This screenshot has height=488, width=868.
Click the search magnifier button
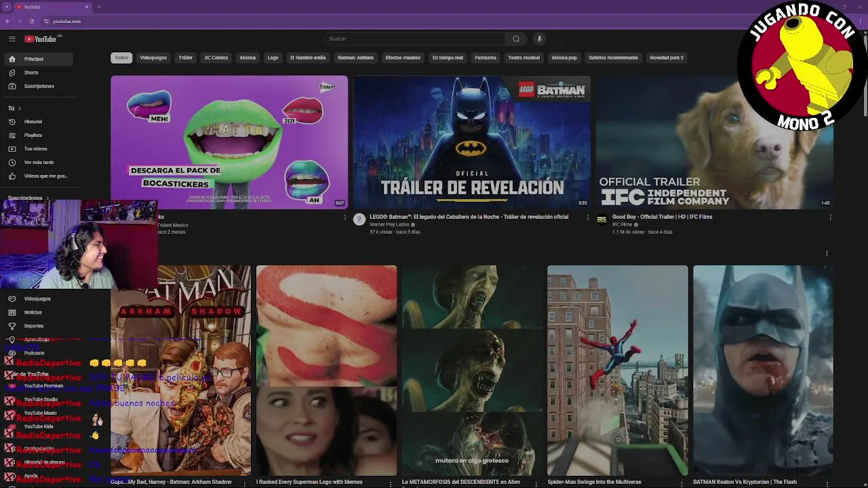[516, 39]
